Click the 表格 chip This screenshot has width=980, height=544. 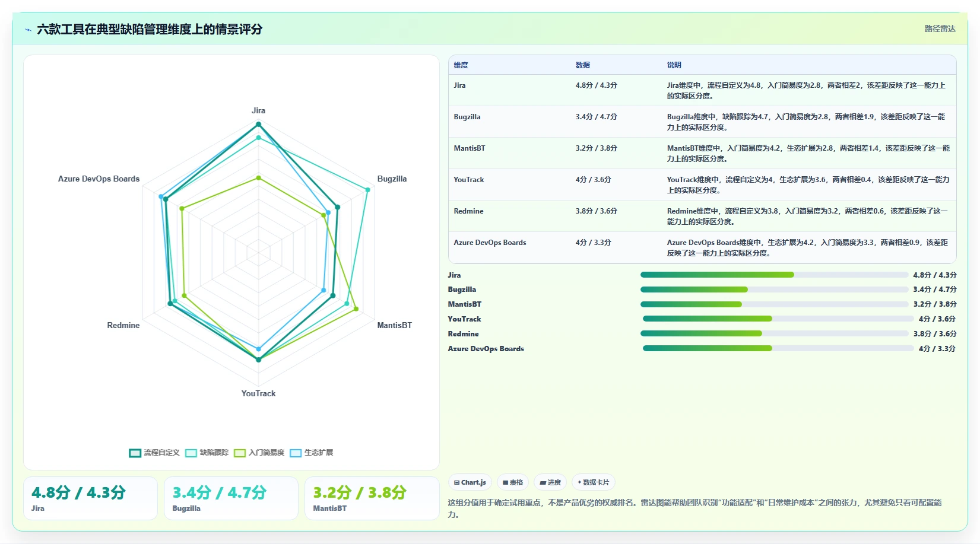(513, 482)
